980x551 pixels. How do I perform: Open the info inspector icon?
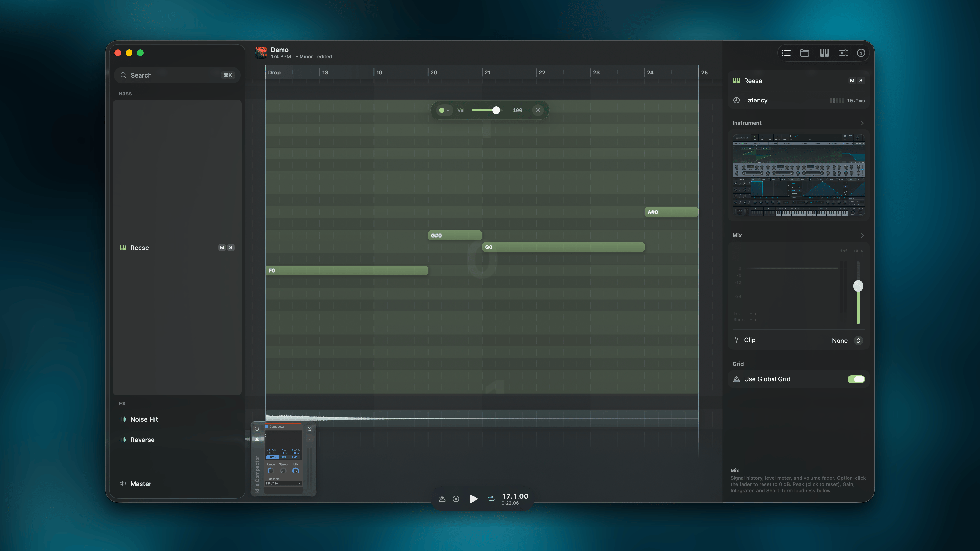(x=861, y=53)
